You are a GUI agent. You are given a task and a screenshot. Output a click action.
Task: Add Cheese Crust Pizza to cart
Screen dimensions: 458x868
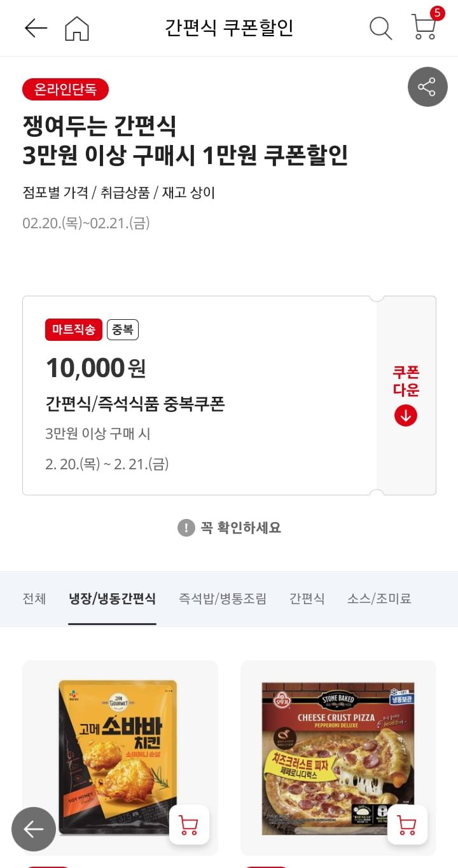407,825
